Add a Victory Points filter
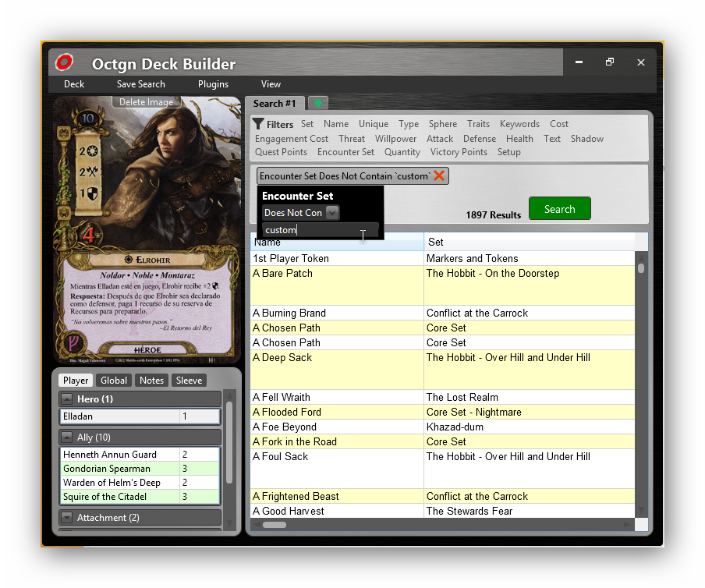 pos(459,152)
